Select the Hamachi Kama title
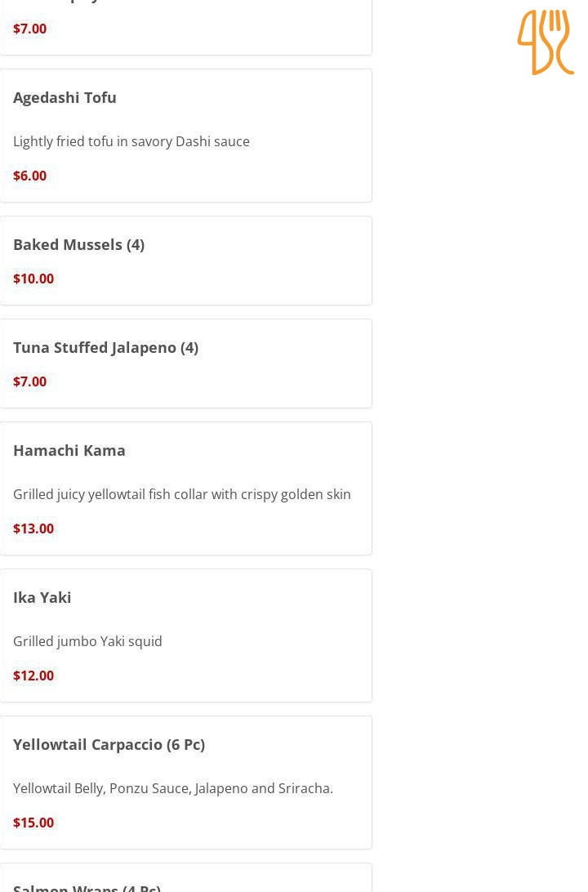Image resolution: width=588 pixels, height=892 pixels. click(x=69, y=451)
